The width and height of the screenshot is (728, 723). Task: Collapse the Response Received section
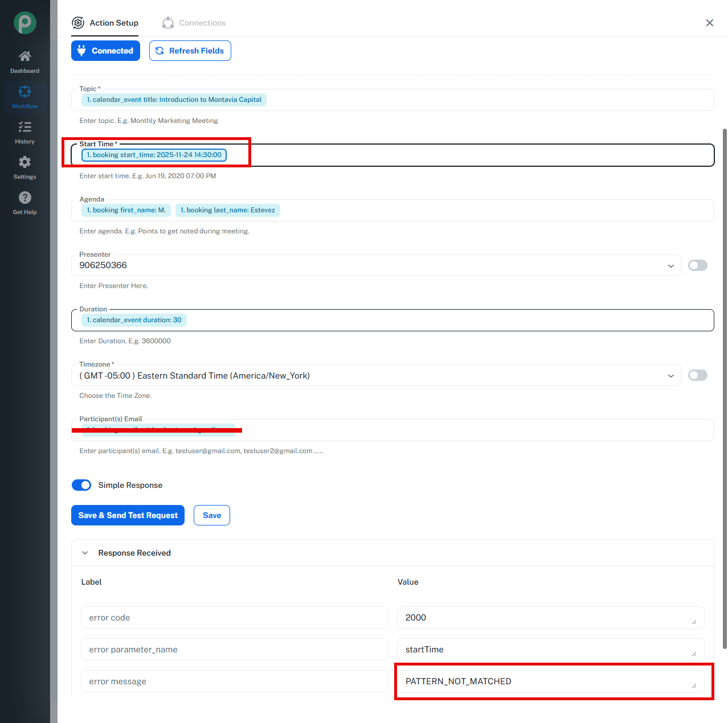click(85, 553)
